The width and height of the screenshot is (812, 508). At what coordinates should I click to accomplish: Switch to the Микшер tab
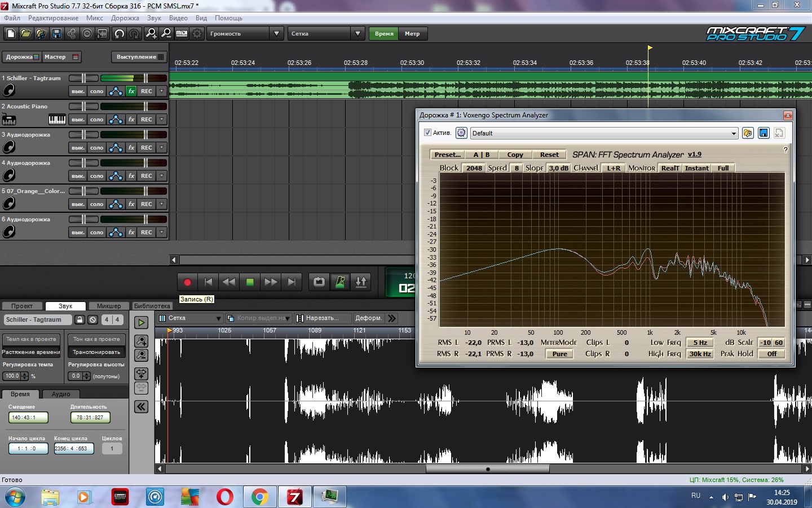point(109,306)
